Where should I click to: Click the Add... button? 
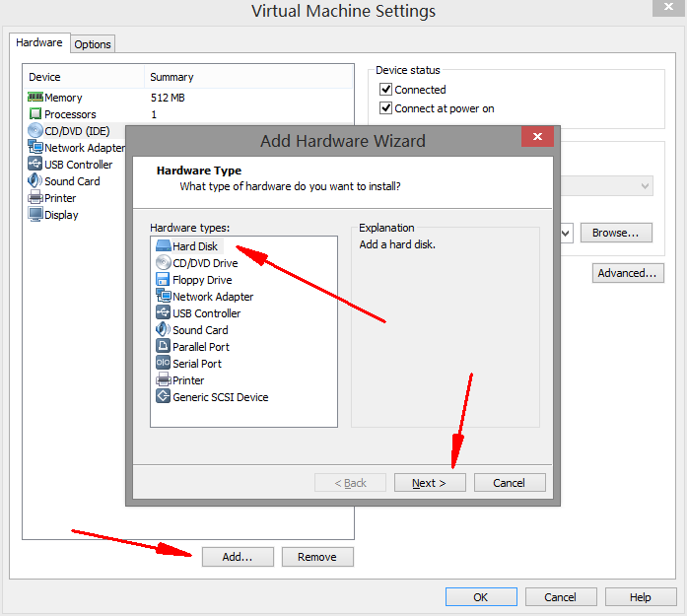click(x=238, y=557)
